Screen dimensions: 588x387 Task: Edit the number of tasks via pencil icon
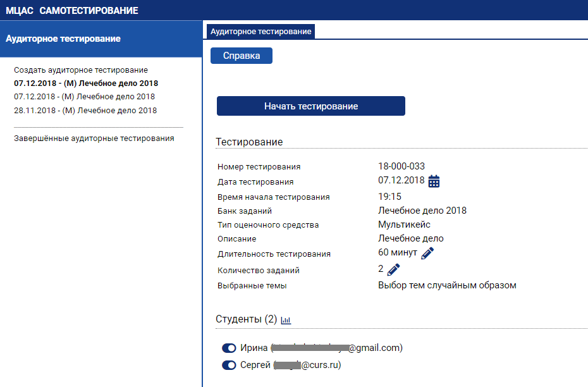[394, 270]
